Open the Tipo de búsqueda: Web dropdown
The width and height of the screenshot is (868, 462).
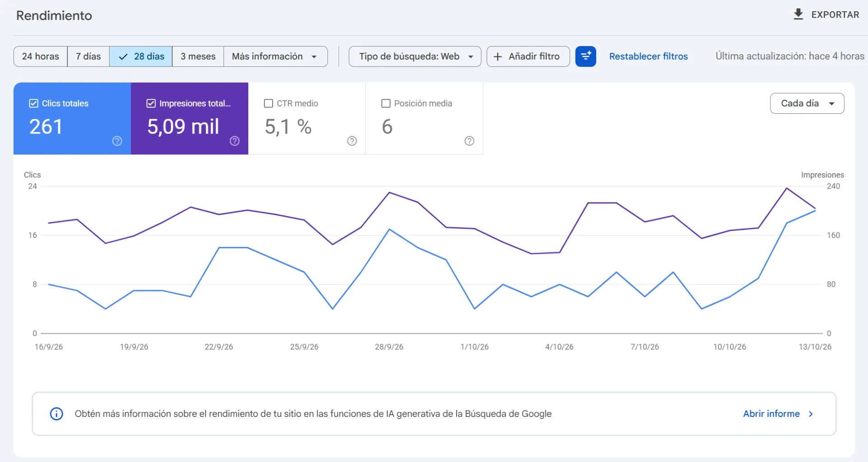(415, 56)
